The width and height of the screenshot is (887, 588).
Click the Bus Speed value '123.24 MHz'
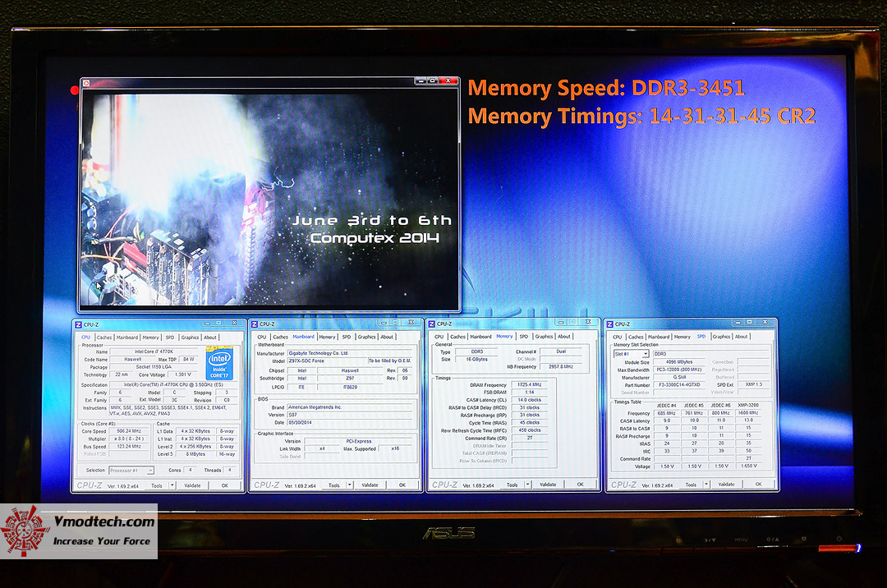[x=129, y=446]
